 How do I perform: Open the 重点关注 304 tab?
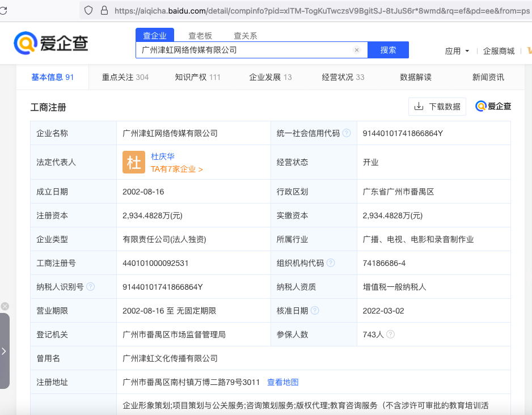coord(125,77)
